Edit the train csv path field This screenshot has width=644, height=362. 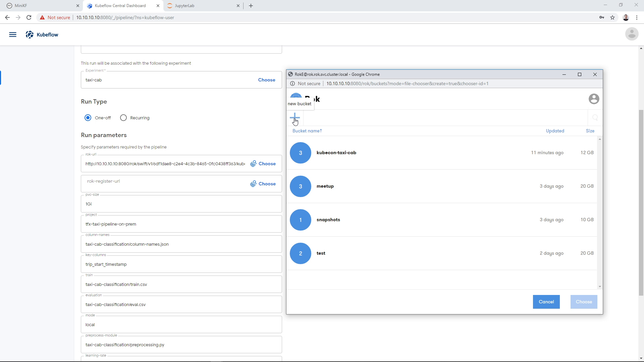(x=181, y=284)
